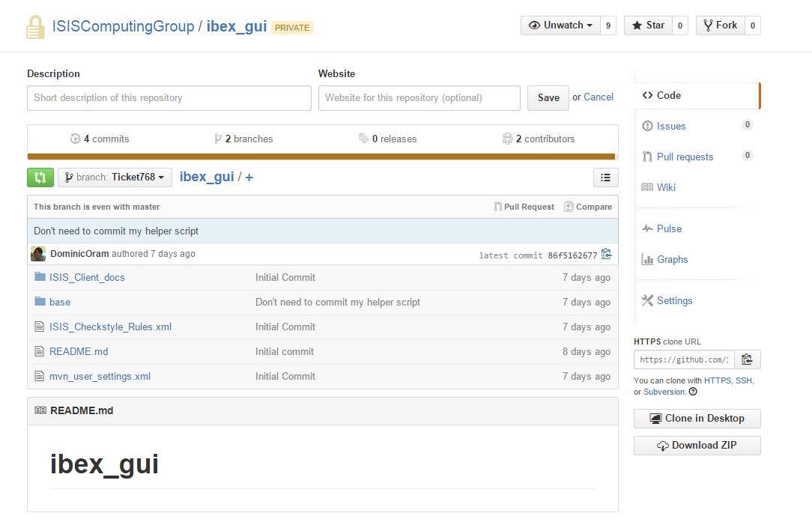Select SSH clone option
Viewport: 812px width, 528px height.
pos(744,380)
